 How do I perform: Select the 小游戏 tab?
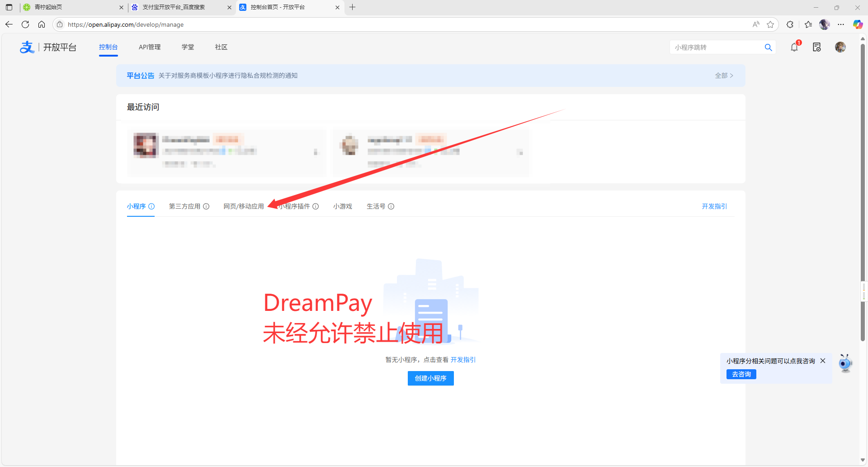tap(342, 206)
